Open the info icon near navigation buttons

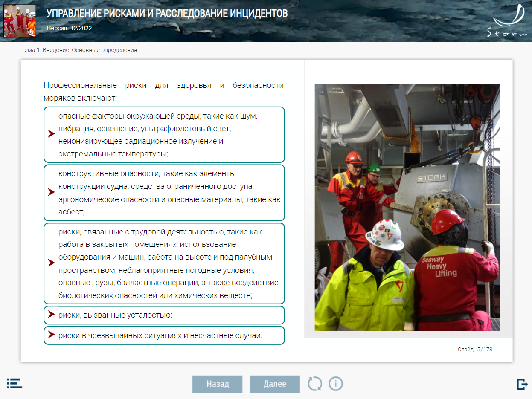click(336, 384)
